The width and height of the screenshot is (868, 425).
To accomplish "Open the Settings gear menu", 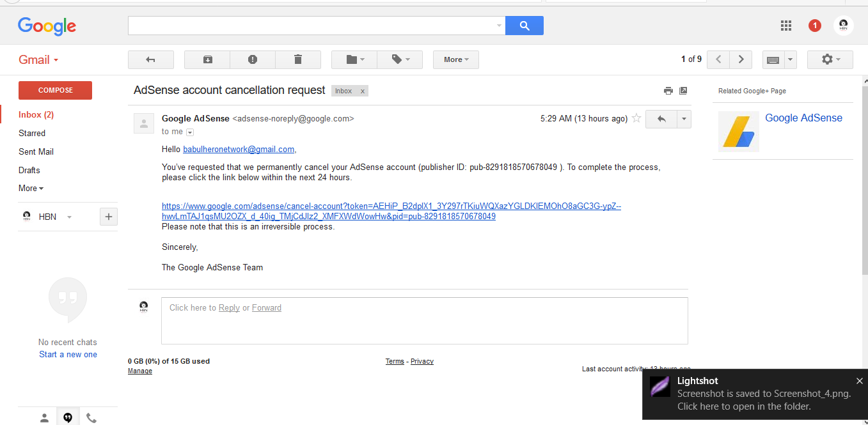I will tap(830, 59).
